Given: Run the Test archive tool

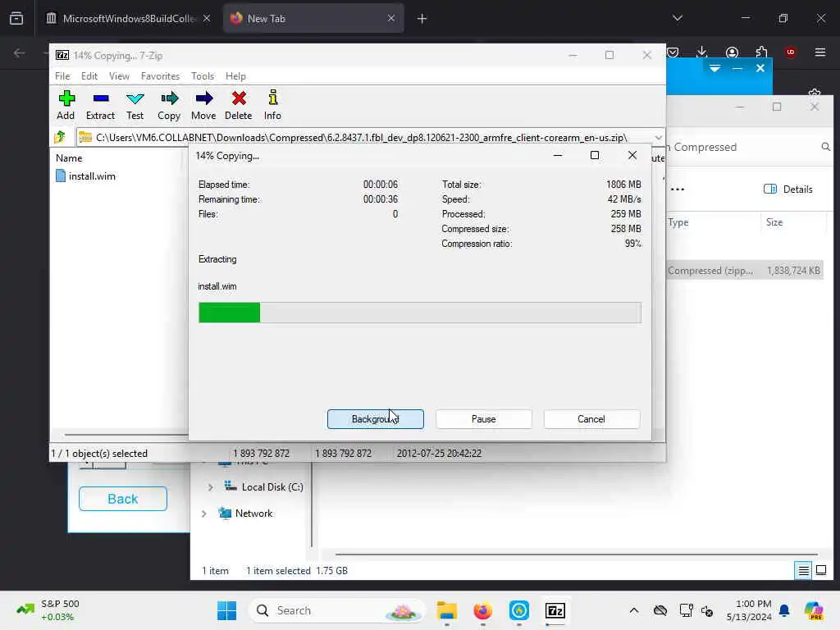Looking at the screenshot, I should click(135, 105).
